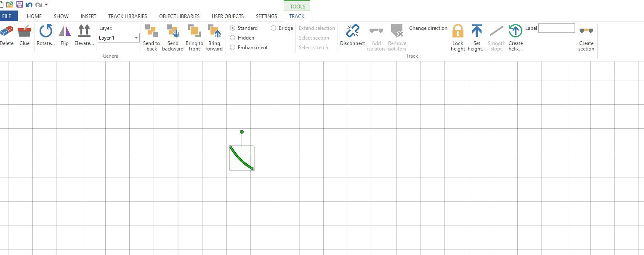Expand the Layer 1 dropdown
The height and width of the screenshot is (255, 644).
point(136,38)
